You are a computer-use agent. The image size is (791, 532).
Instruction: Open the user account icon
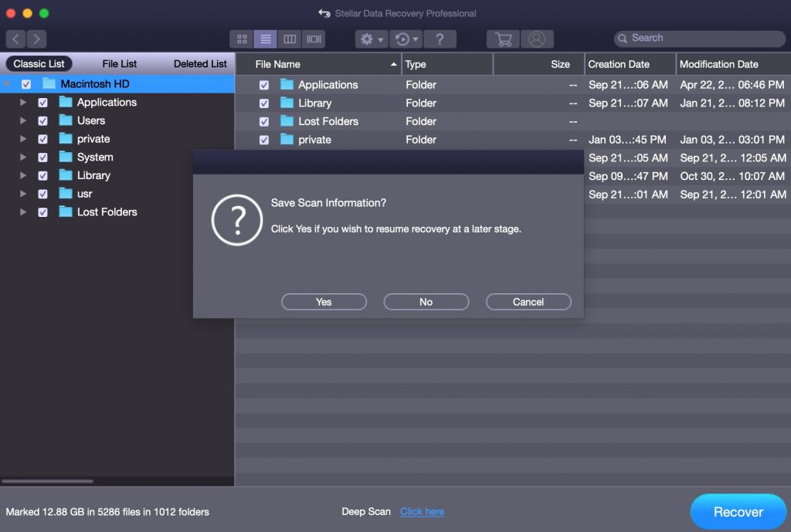(537, 39)
